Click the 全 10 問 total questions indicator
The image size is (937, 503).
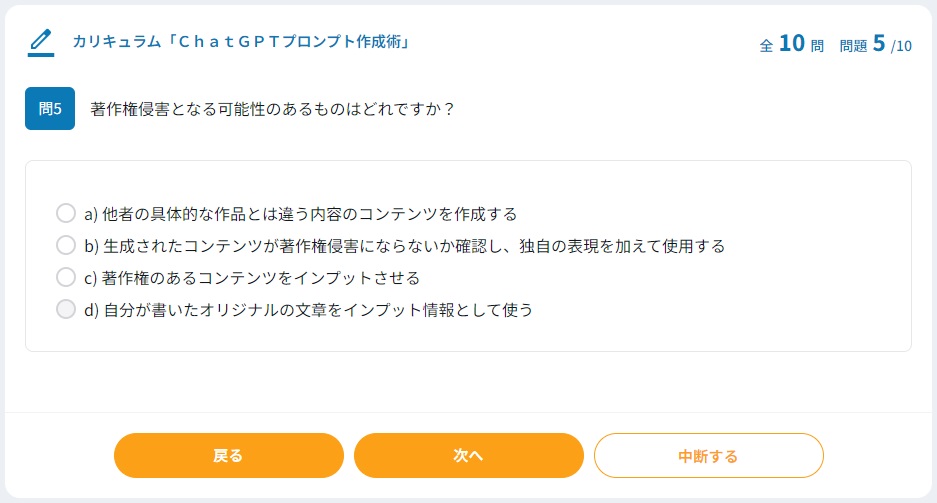coord(791,44)
